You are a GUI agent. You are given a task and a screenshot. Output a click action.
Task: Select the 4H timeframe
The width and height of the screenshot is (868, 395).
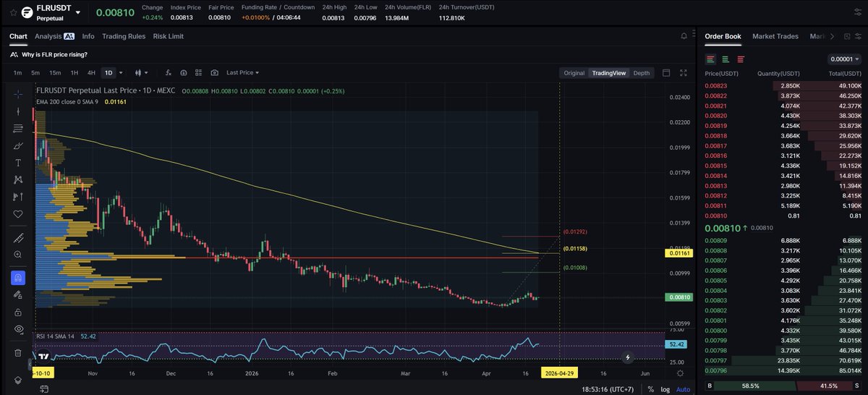91,73
